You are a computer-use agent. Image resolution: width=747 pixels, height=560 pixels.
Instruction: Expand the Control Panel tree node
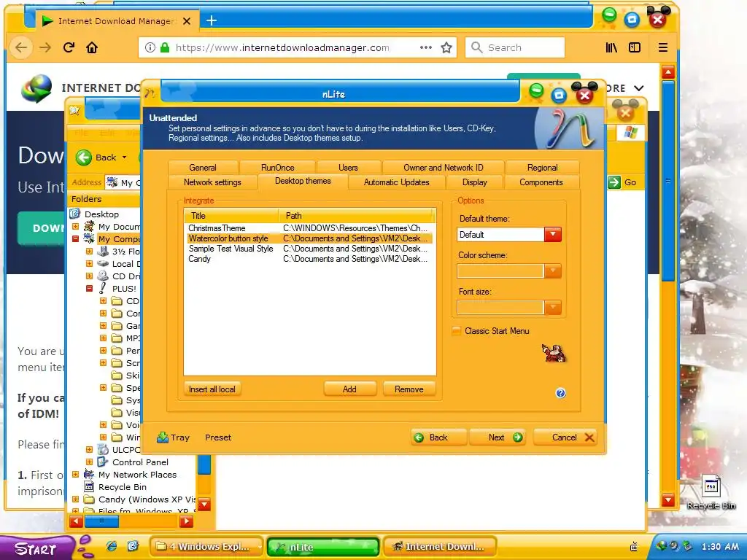click(x=89, y=462)
